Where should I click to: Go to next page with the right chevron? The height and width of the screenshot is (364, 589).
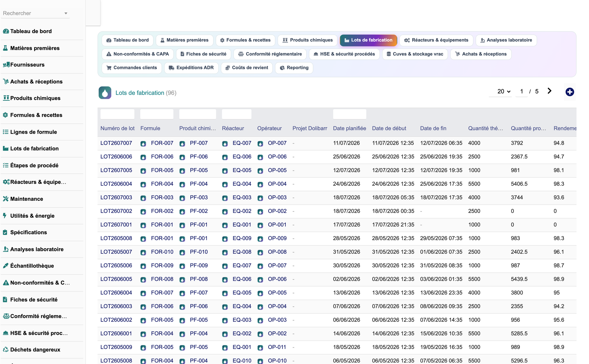549,91
